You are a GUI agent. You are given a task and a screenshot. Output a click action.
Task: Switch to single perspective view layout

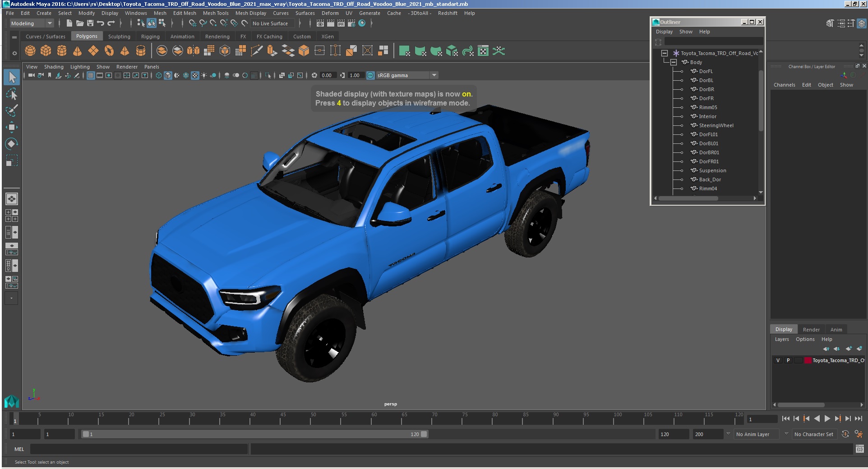click(12, 199)
